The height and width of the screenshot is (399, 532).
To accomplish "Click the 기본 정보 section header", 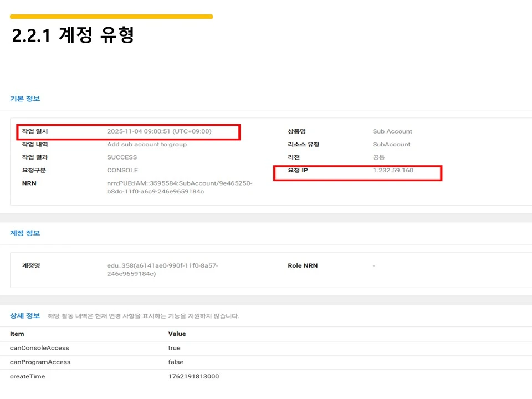I will click(24, 98).
